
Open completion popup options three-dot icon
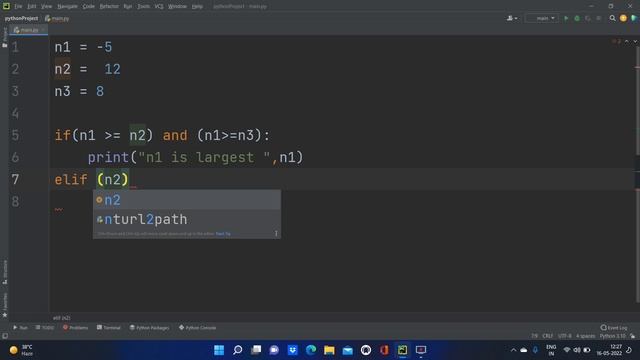(x=276, y=233)
